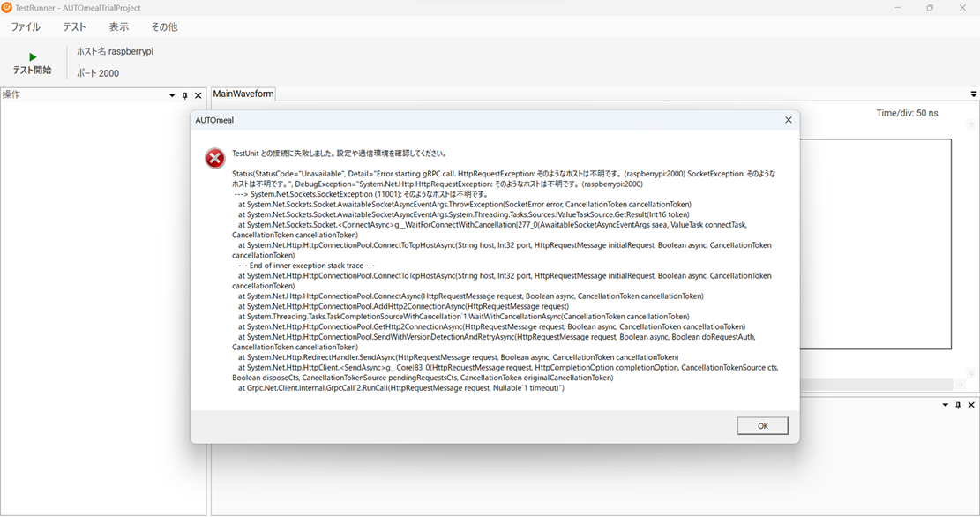Click the waveform vertical scrollbar up arrow
This screenshot has width=980, height=517.
971,125
